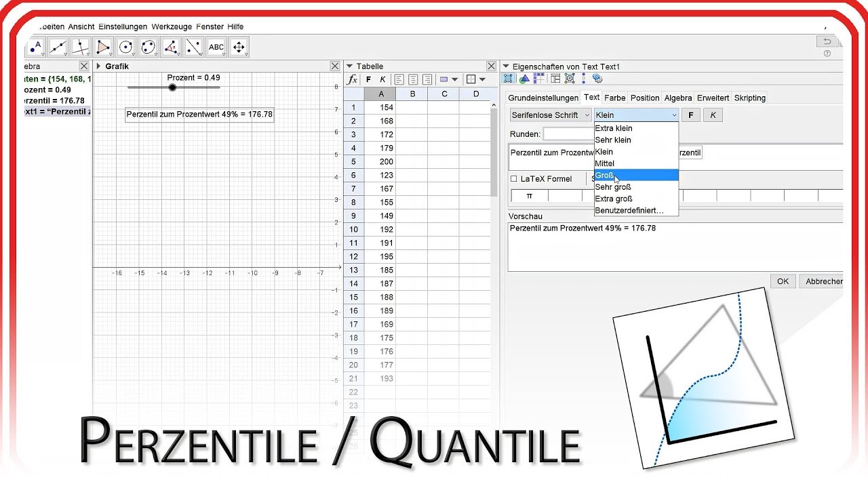Select the Reflect about line tool

coord(193,47)
